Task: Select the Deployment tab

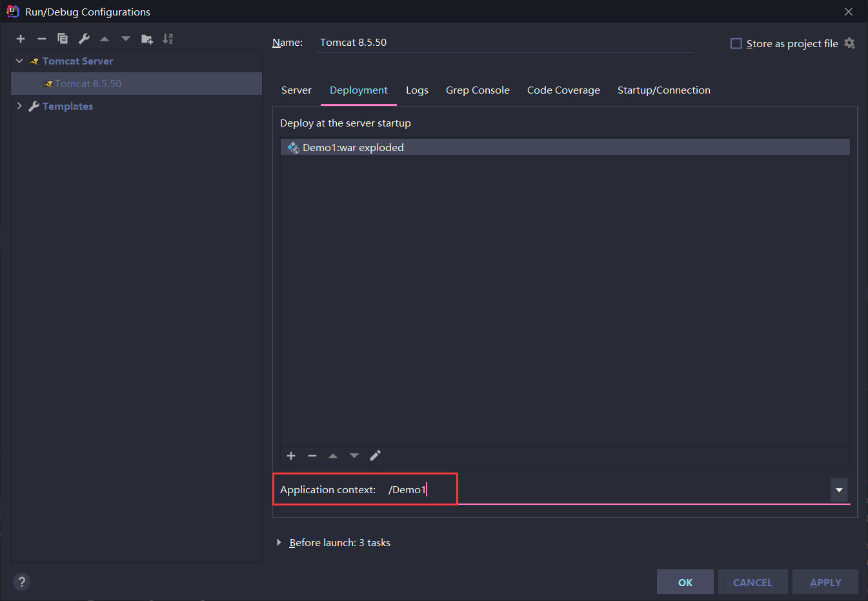Action: point(359,90)
